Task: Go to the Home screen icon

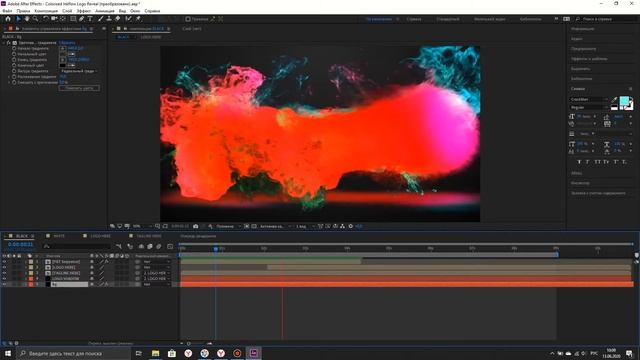Action: coord(8,19)
